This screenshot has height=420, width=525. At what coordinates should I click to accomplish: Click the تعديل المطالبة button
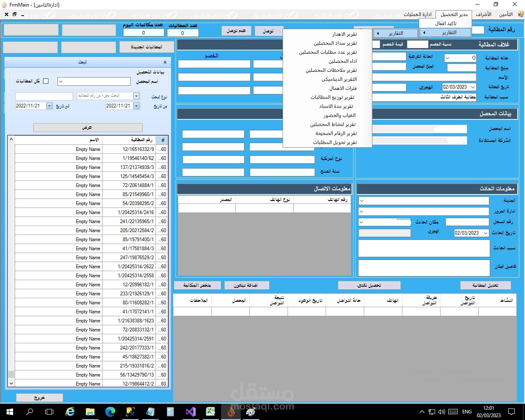(485, 285)
